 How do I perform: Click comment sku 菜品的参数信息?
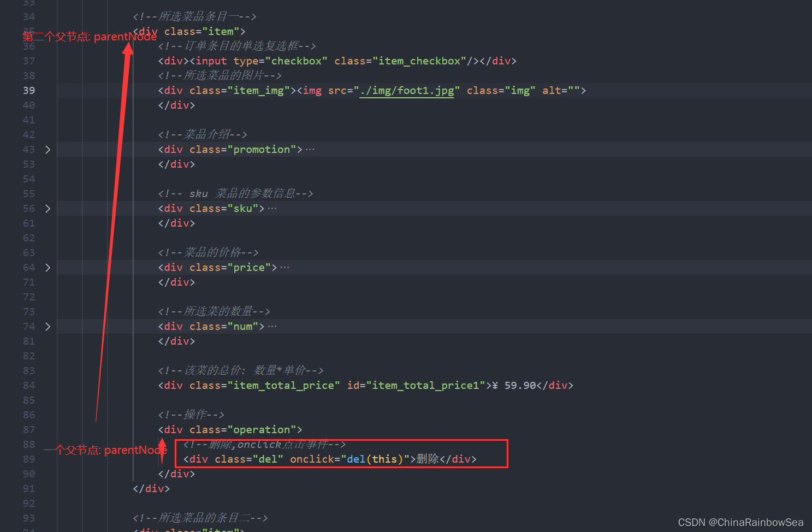(235, 194)
